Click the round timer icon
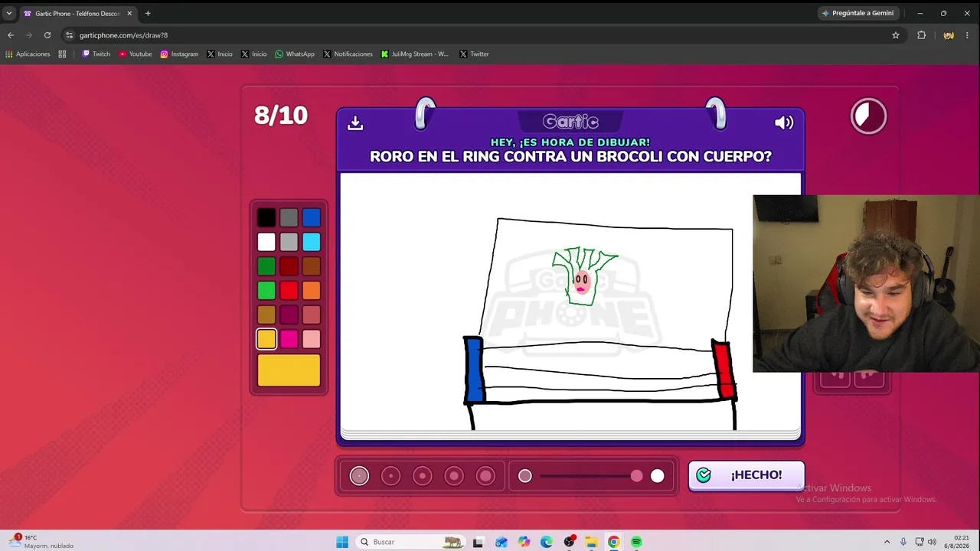 (x=868, y=116)
